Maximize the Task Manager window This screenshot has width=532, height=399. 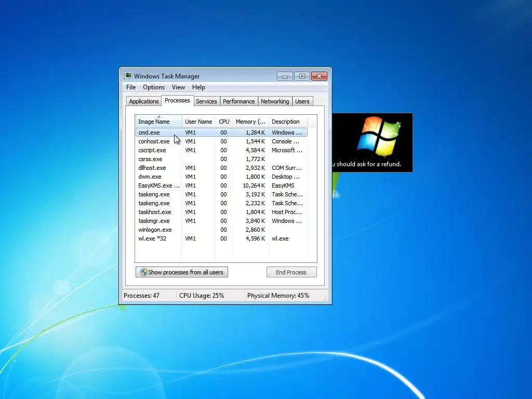(x=302, y=76)
